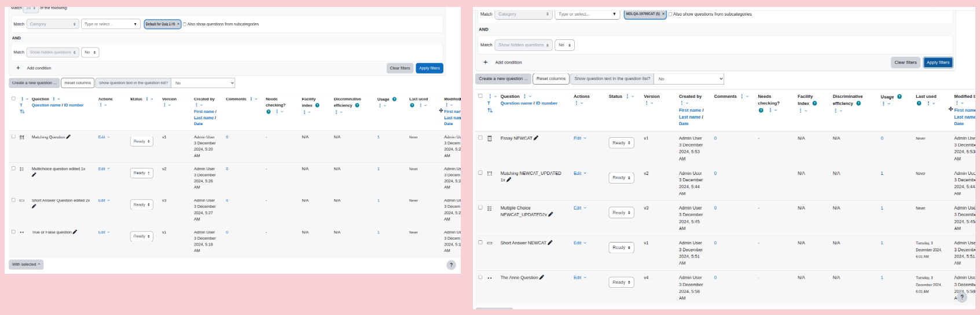Open Edit dropdown for Essay NEWCAT

click(579, 138)
